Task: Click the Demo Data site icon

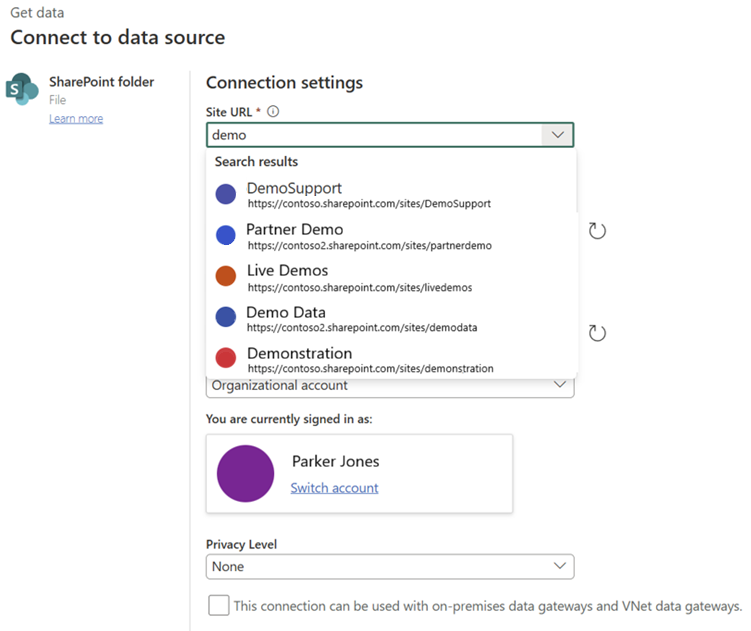Action: pyautogui.click(x=226, y=318)
